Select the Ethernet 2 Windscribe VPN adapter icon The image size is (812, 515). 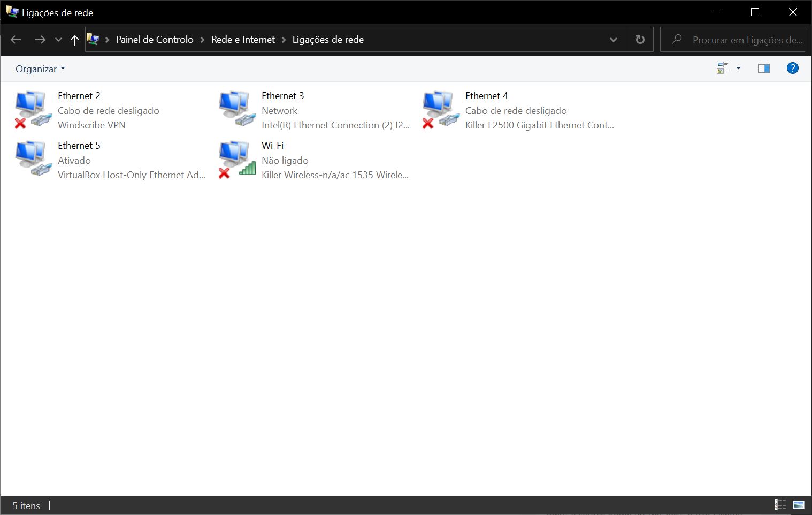tap(31, 109)
